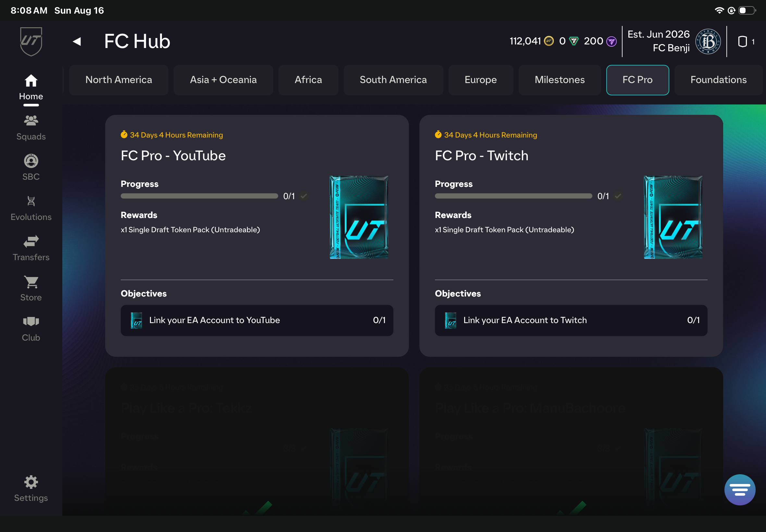Image resolution: width=766 pixels, height=532 pixels.
Task: Tap the Wi-Fi status icon
Action: pos(720,10)
